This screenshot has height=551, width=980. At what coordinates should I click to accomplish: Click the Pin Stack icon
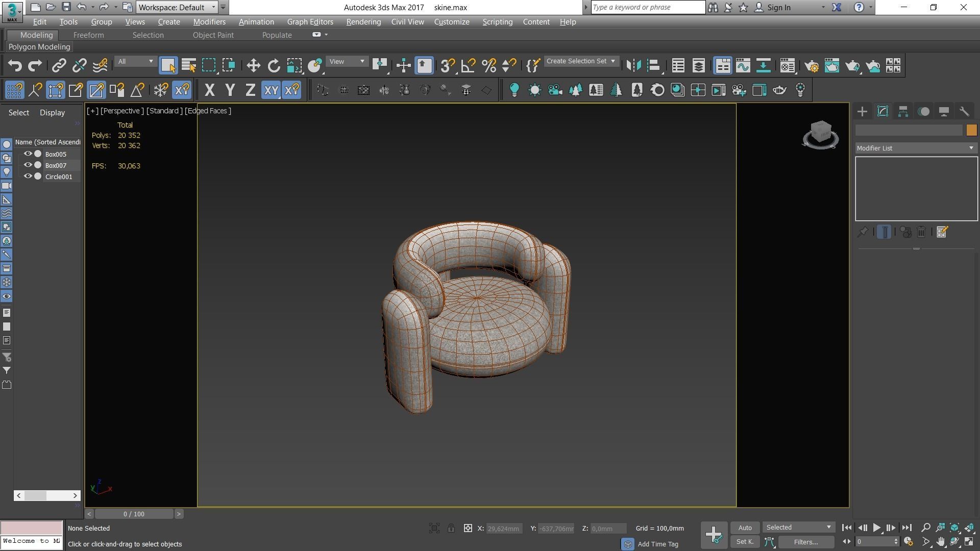(x=863, y=232)
